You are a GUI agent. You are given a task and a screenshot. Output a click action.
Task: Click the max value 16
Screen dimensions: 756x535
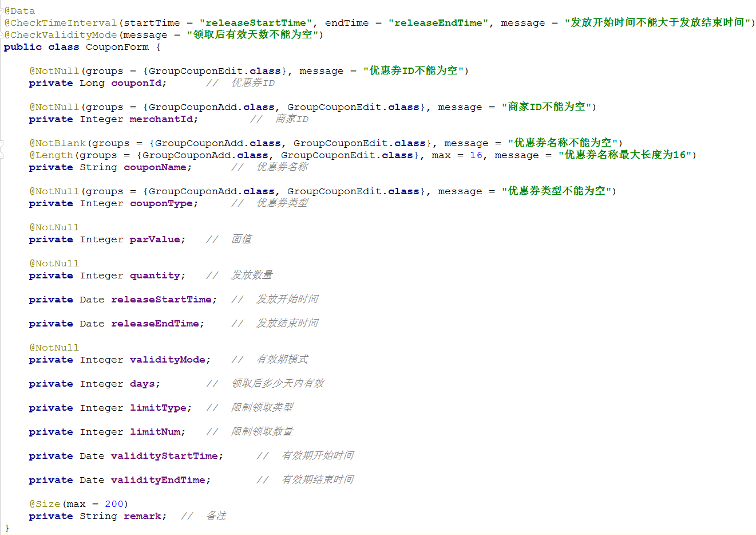(476, 155)
